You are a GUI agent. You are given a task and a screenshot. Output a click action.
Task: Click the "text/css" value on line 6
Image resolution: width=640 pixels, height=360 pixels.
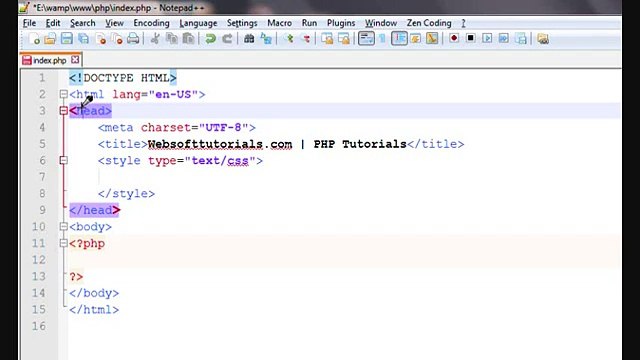pyautogui.click(x=220, y=160)
